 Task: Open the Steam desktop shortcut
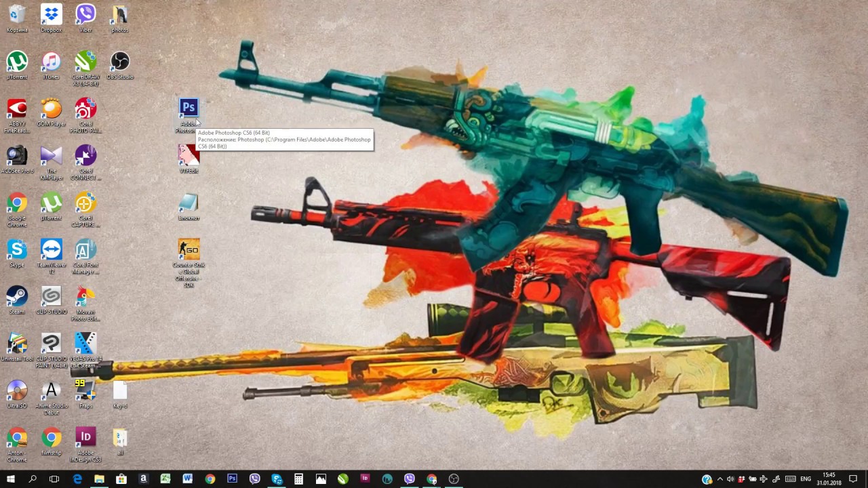pyautogui.click(x=17, y=300)
